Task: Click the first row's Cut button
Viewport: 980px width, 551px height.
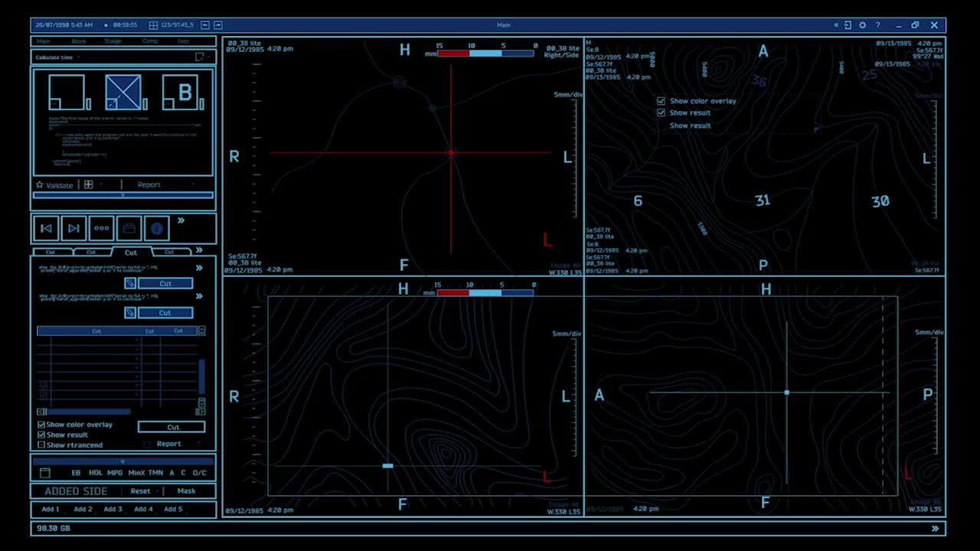Action: click(165, 283)
